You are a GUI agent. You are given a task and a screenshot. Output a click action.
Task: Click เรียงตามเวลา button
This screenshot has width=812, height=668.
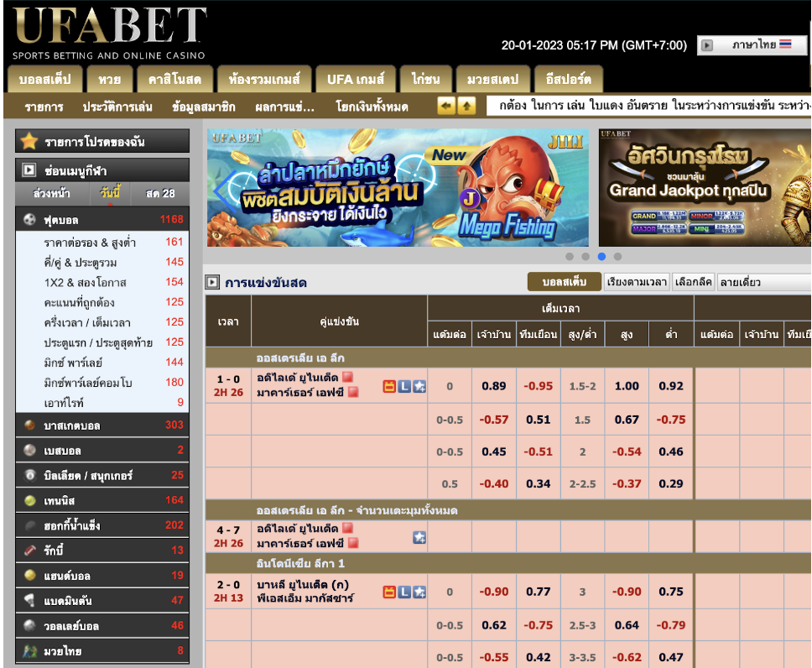637,282
